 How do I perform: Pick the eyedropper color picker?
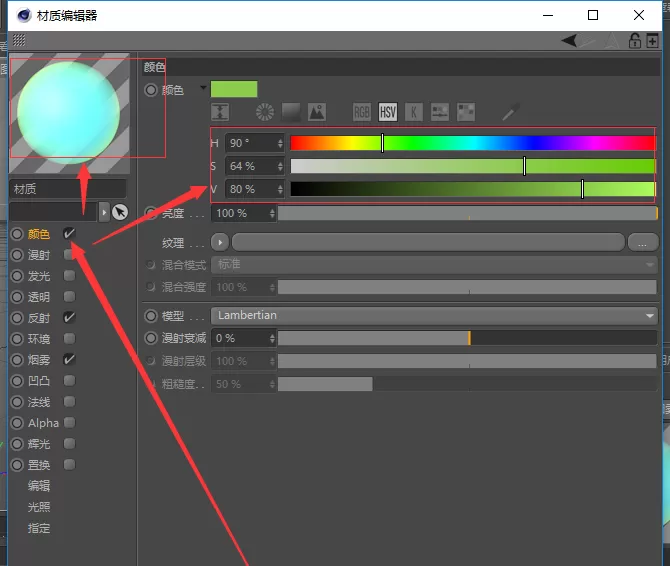tap(511, 112)
